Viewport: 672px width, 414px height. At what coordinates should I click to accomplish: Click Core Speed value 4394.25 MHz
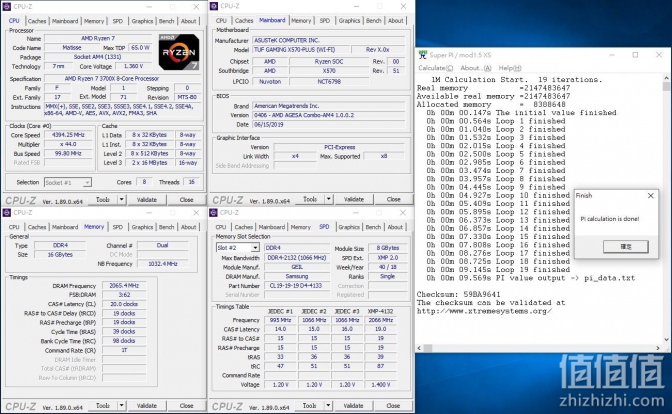pyautogui.click(x=68, y=135)
